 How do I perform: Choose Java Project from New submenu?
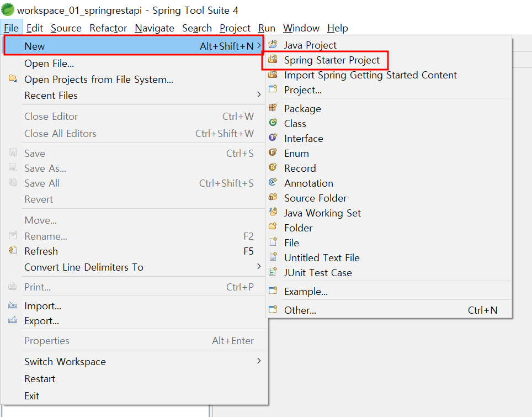tap(389, 45)
